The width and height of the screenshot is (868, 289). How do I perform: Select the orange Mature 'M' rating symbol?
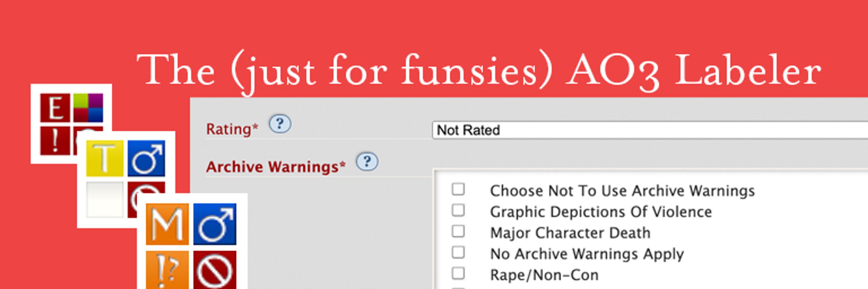167,224
